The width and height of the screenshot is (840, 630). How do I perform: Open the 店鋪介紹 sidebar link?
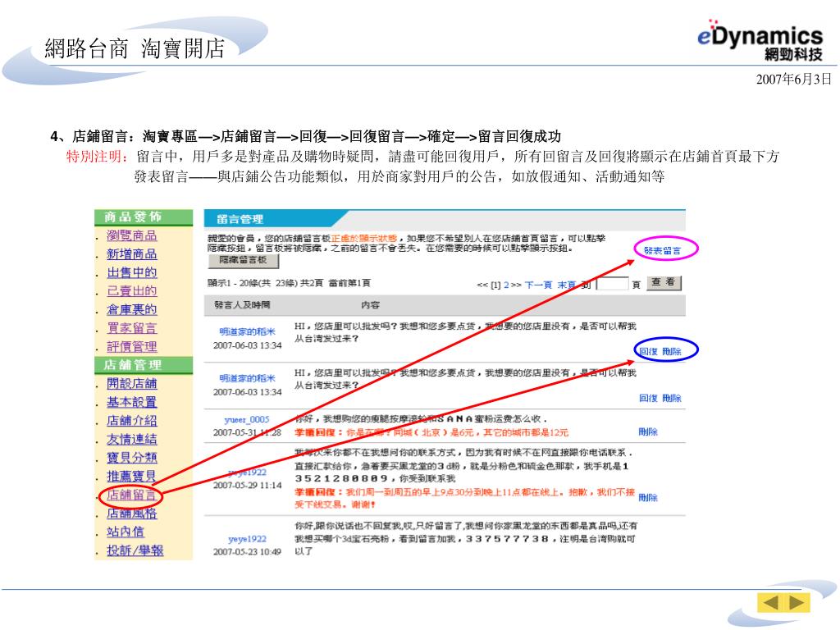point(132,421)
